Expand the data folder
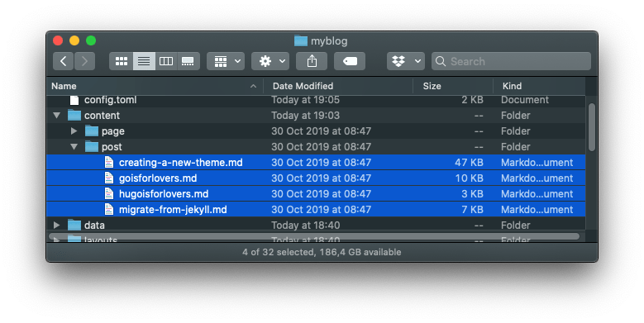Screen dimensions: 644x323 click(x=57, y=225)
